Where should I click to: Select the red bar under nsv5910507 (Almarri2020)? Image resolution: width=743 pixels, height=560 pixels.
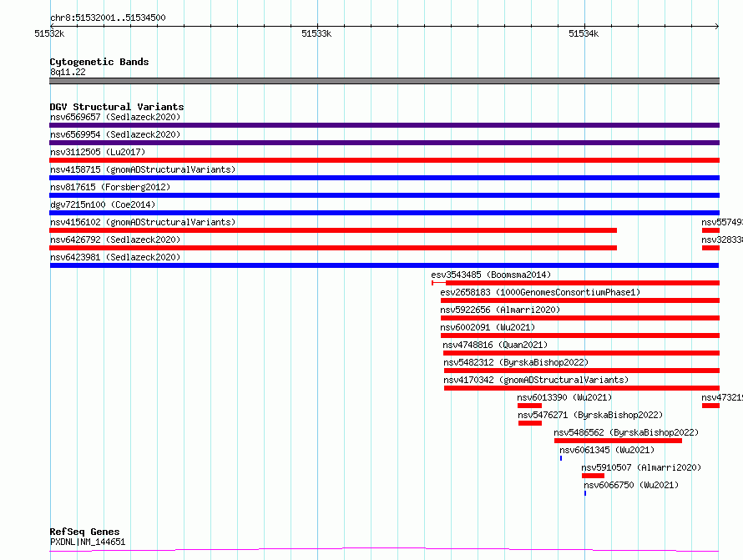(x=593, y=476)
